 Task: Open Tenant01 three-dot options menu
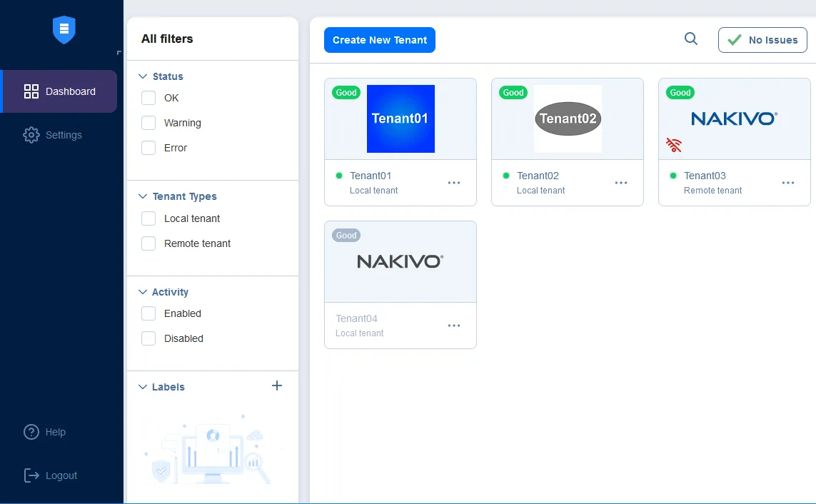click(x=454, y=183)
